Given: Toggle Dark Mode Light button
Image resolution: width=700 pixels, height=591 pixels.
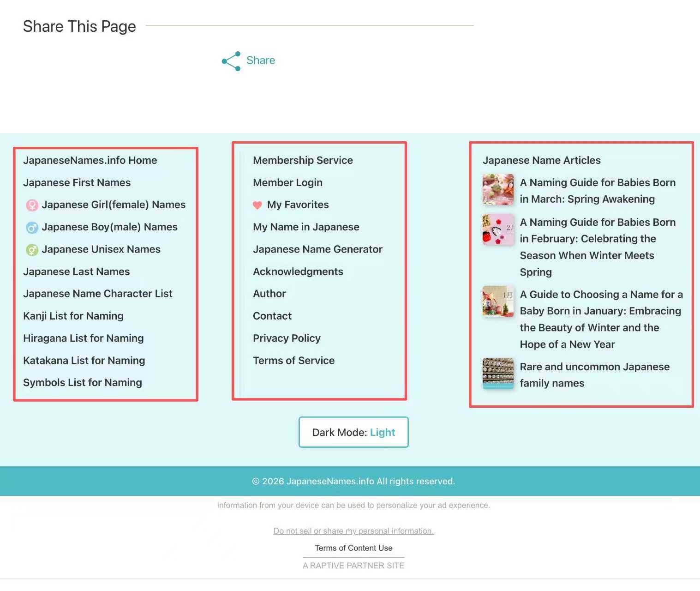Looking at the screenshot, I should click(x=353, y=432).
